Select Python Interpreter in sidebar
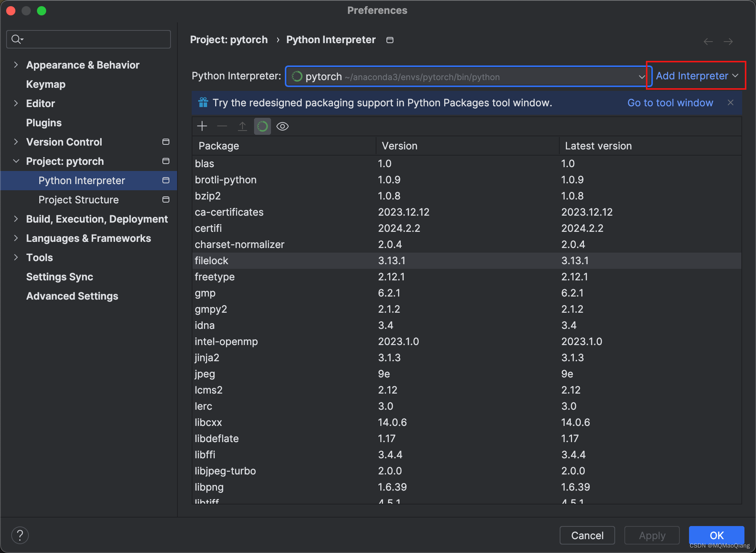The image size is (756, 553). pyautogui.click(x=89, y=181)
